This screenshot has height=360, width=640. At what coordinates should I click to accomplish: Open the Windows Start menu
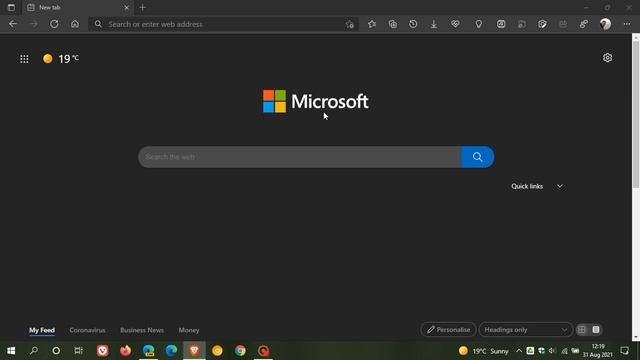11,351
